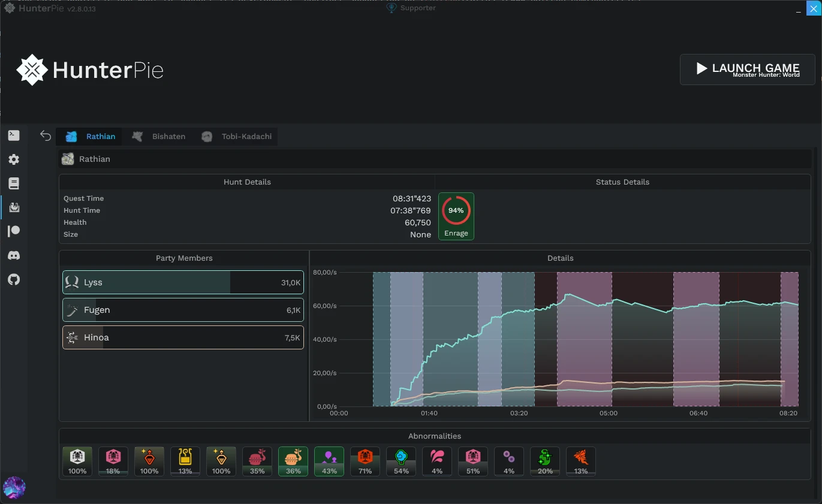Click the user avatar at bottom left
Viewport: 822px width, 504px height.
coord(14,487)
